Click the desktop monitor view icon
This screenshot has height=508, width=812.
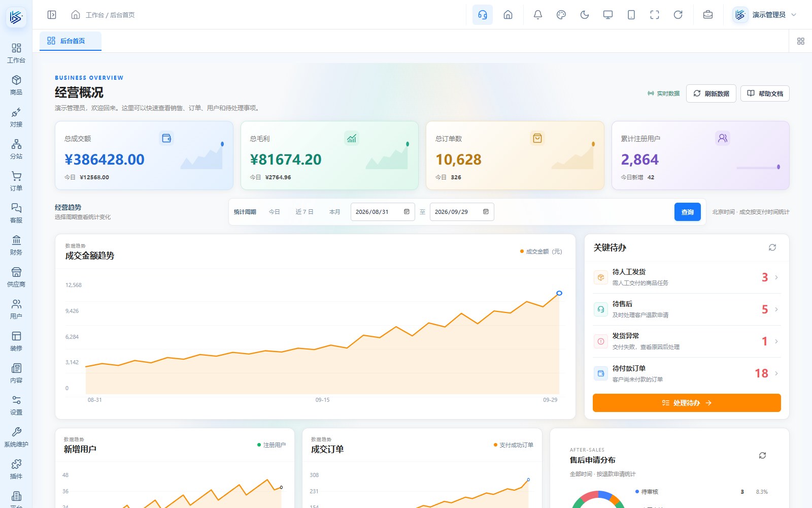point(608,15)
